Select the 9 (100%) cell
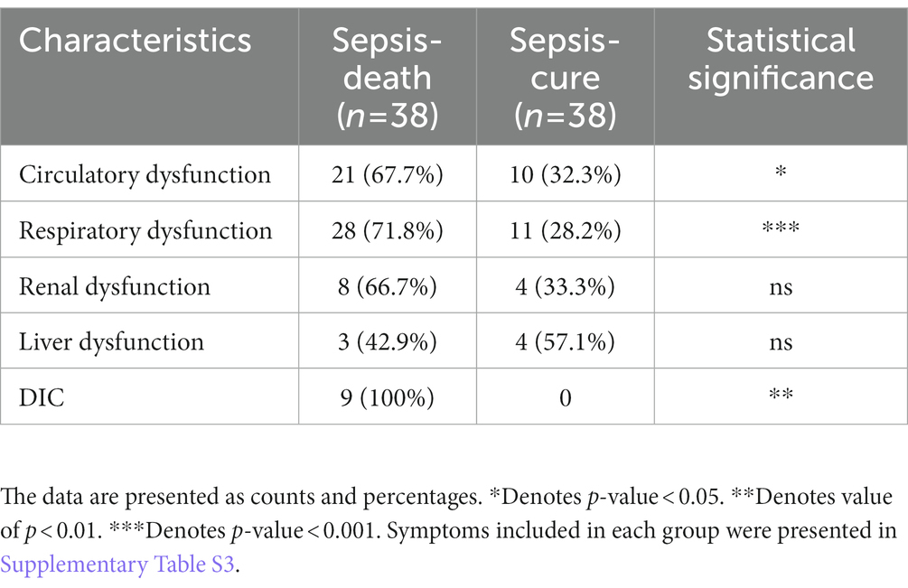The height and width of the screenshot is (588, 908). [388, 397]
